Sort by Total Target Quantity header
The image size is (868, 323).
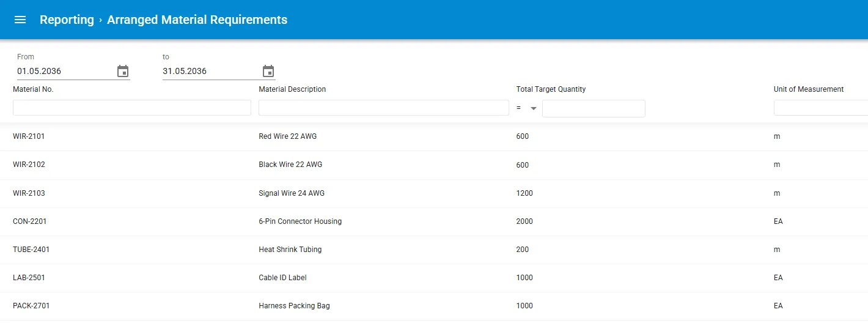[551, 89]
